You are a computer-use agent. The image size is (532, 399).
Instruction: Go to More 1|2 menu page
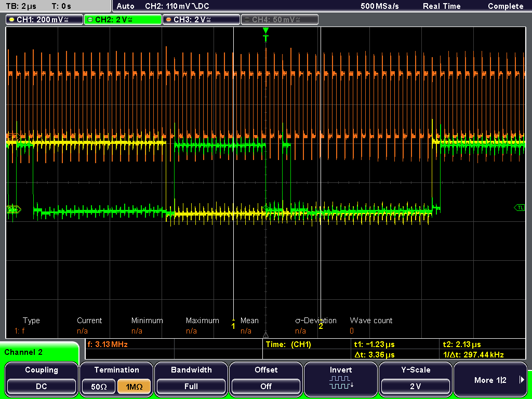pyautogui.click(x=490, y=380)
